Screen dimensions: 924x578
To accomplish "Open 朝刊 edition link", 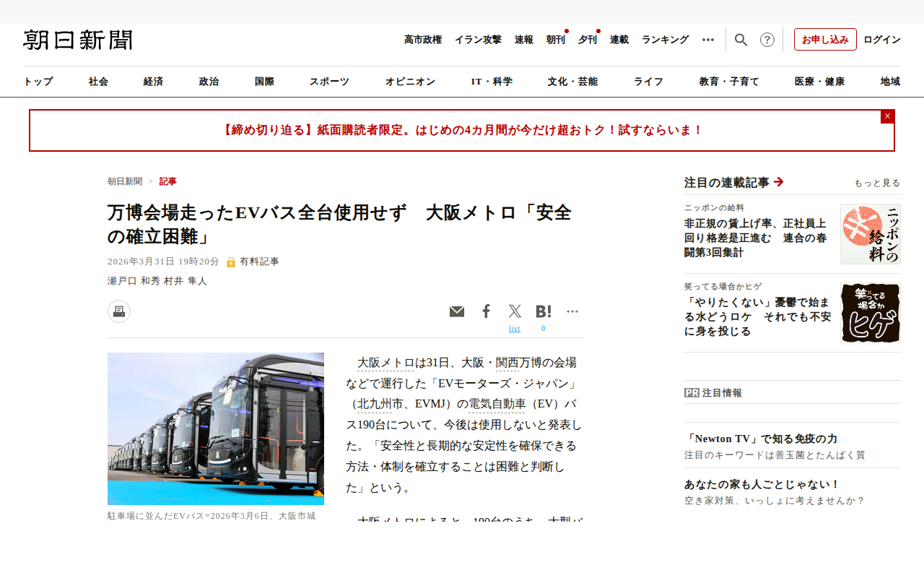I will pos(556,40).
